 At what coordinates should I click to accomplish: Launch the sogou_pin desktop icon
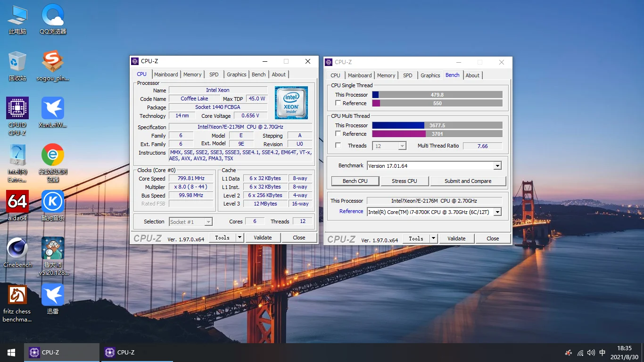pos(53,66)
